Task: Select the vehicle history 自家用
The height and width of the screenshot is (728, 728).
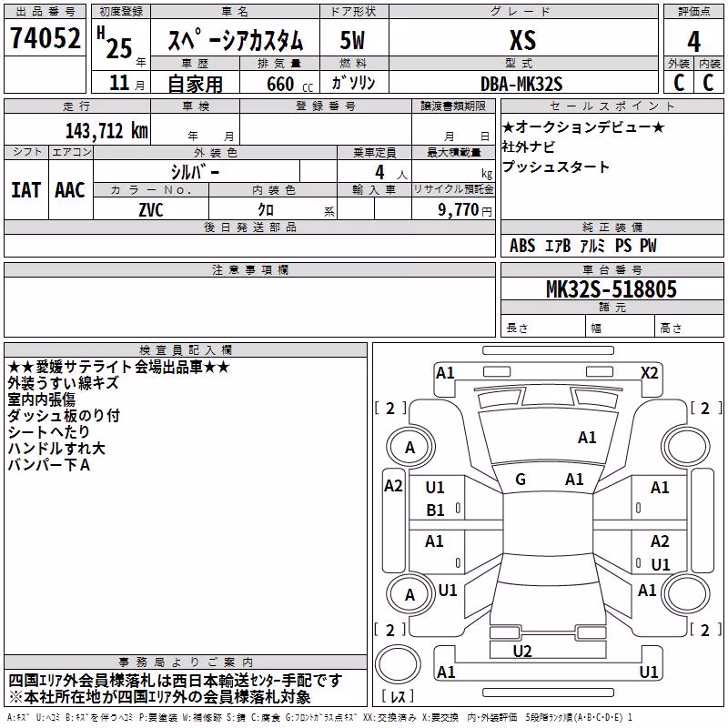Action: click(195, 84)
